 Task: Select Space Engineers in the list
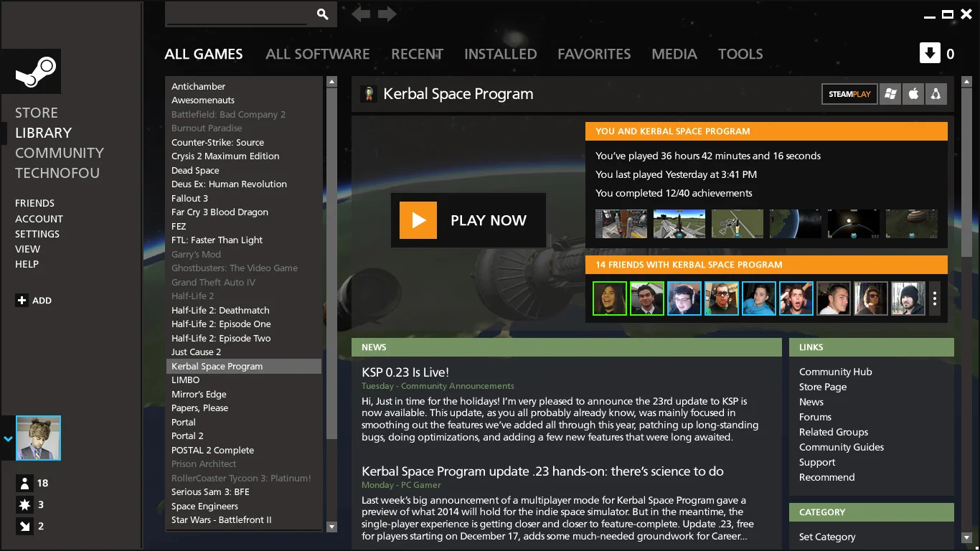[244, 506]
